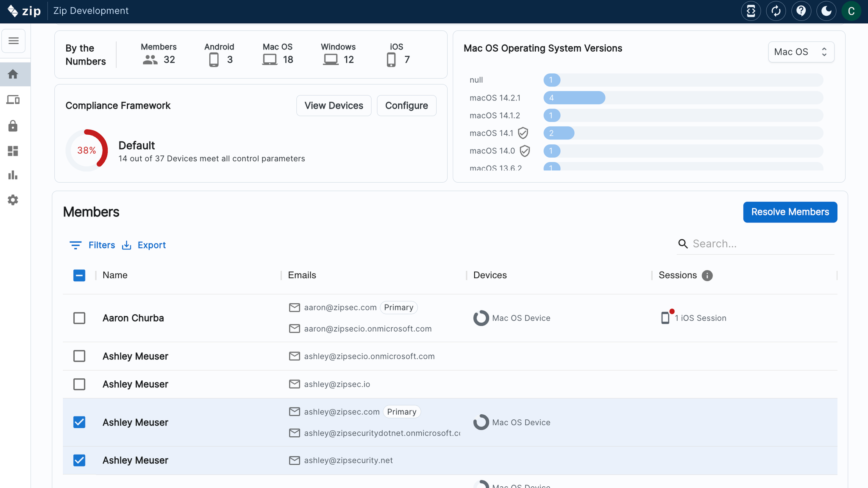Screen dimensions: 868x488
Task: Toggle dark mode moon icon
Action: [x=826, y=11]
